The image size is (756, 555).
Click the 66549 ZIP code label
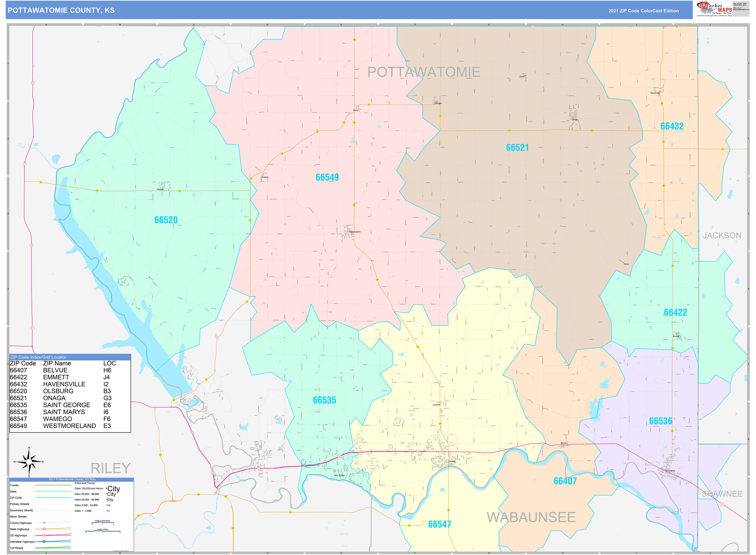pyautogui.click(x=327, y=177)
